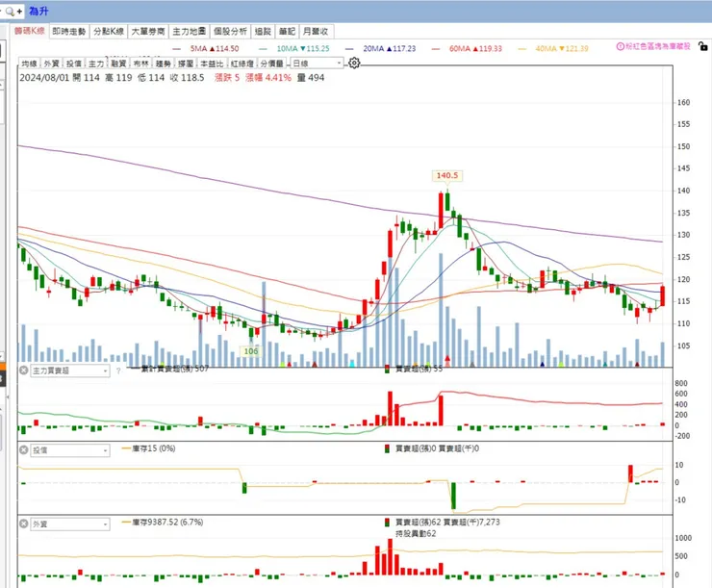Toggle the 本益比 P/E button

(212, 64)
